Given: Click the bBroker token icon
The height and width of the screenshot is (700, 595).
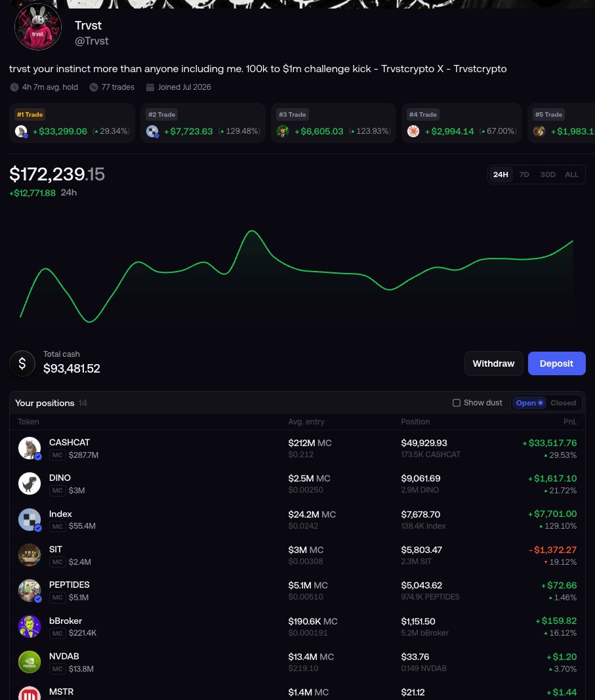Looking at the screenshot, I should [30, 627].
